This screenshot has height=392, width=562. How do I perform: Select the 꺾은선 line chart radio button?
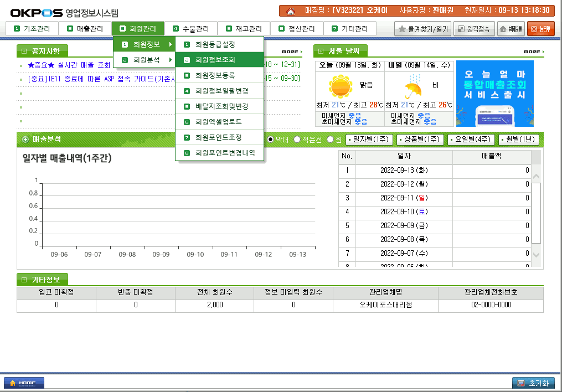pyautogui.click(x=297, y=140)
